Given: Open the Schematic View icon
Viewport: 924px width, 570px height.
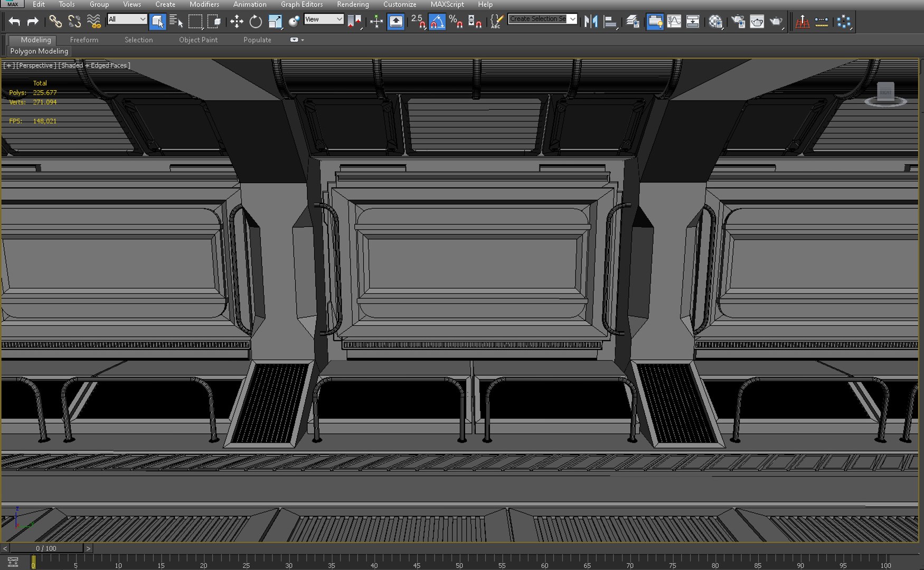Looking at the screenshot, I should coord(693,22).
